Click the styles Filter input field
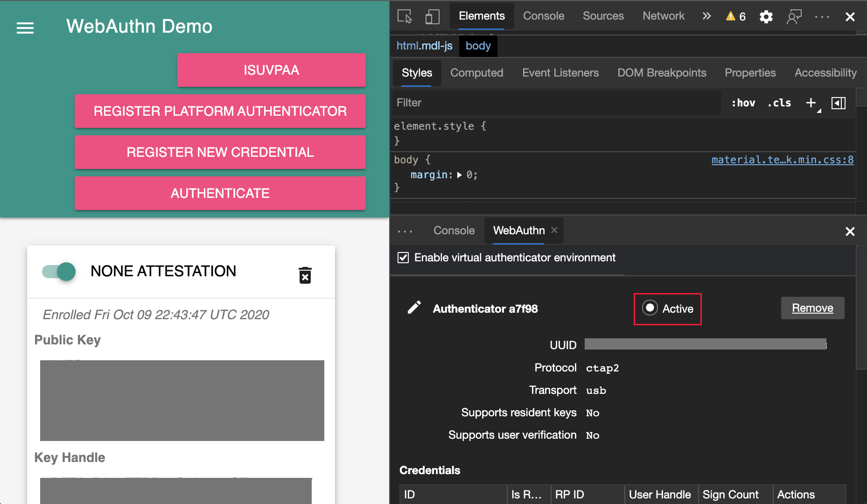 tap(513, 103)
